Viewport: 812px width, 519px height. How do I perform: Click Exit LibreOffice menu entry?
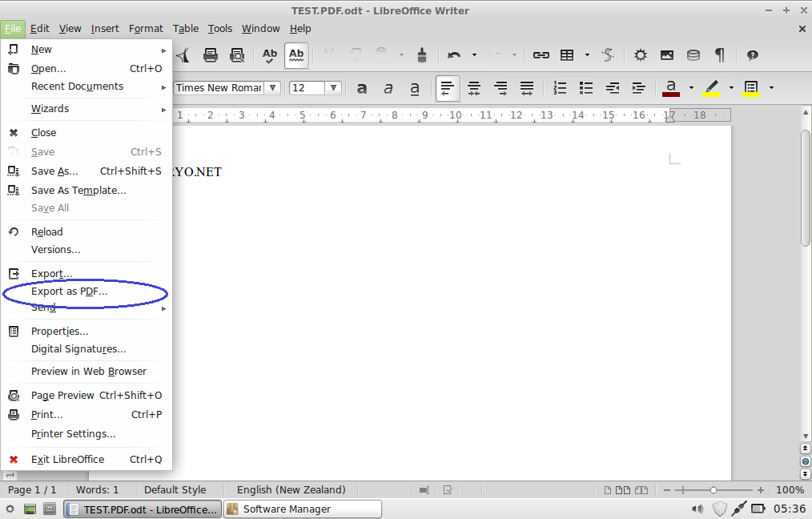click(x=86, y=460)
